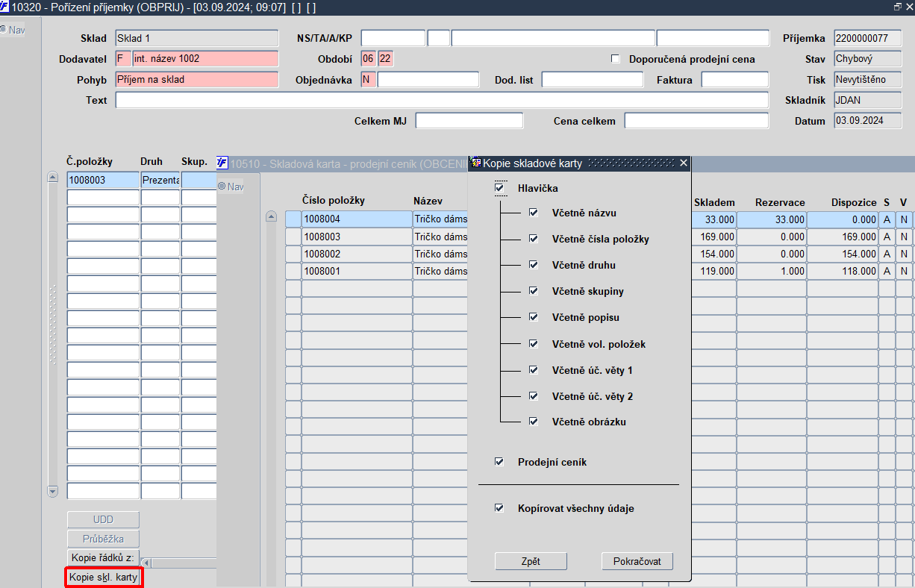Click the 10510 Skladová karta window icon
The image size is (915, 588).
[222, 163]
